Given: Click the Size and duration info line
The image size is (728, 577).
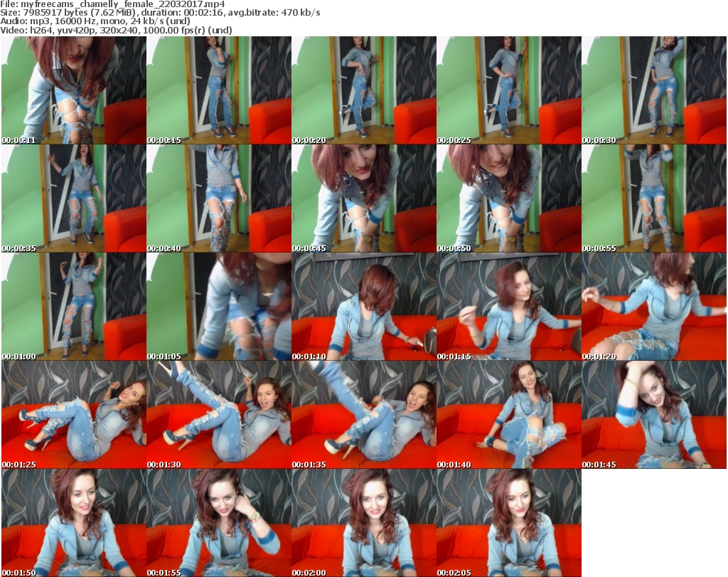Looking at the screenshot, I should point(160,13).
